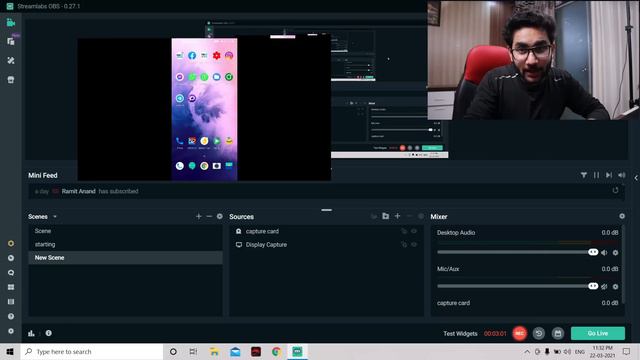This screenshot has width=640, height=360.
Task: Click the phone screen preview in canvas
Action: point(204,109)
